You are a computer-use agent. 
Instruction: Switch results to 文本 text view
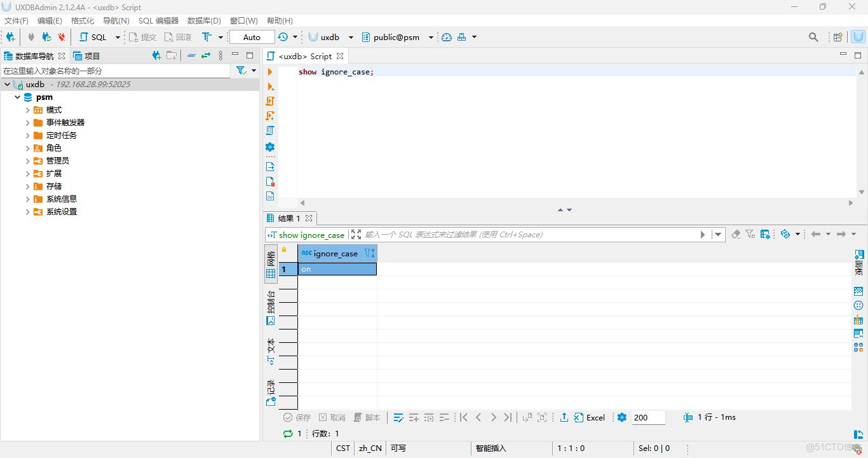[x=271, y=351]
